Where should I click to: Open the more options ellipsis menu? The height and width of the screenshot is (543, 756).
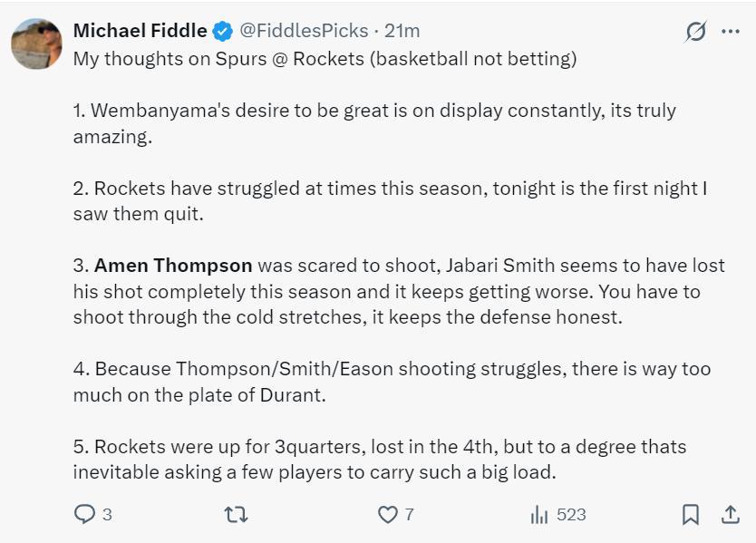(731, 32)
